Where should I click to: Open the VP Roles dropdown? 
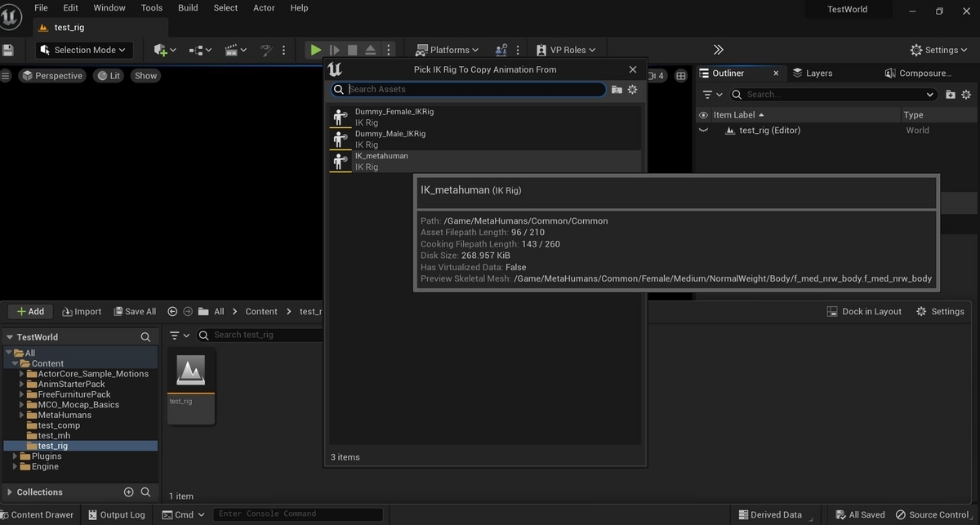pyautogui.click(x=567, y=50)
